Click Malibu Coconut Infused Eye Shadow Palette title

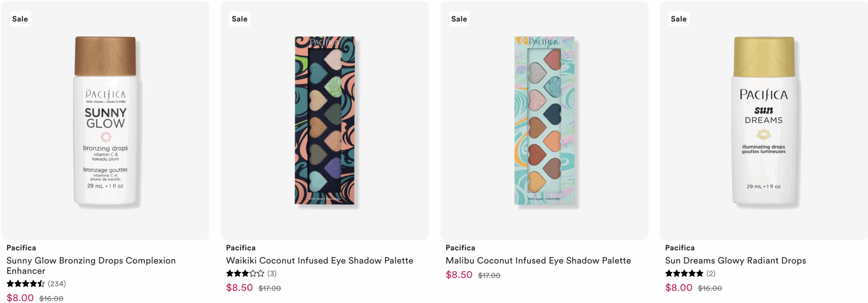[x=538, y=260]
